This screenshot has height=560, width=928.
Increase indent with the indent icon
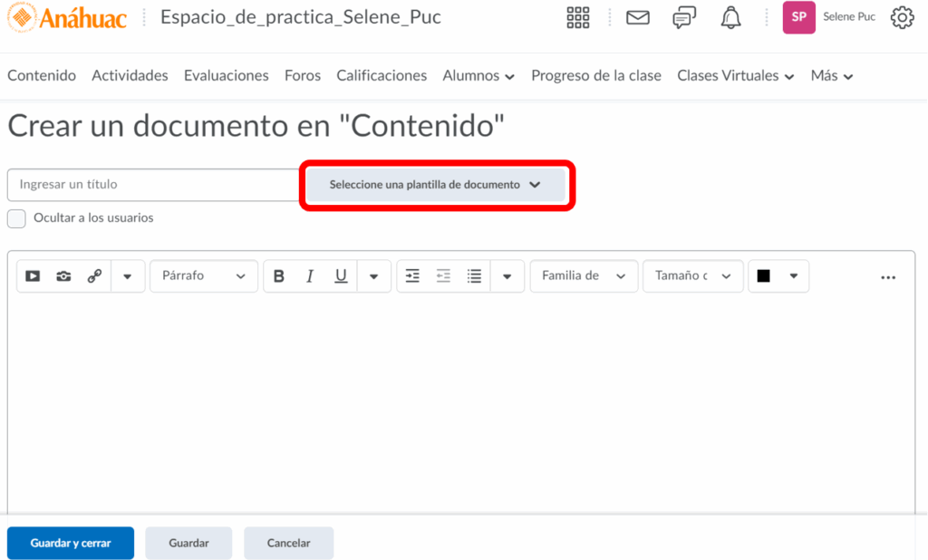[x=412, y=276]
